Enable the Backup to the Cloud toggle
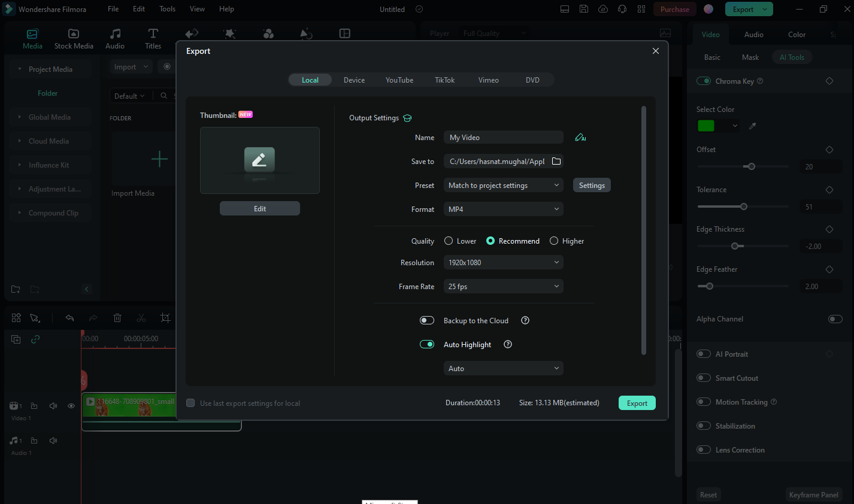This screenshot has width=854, height=504. [x=427, y=320]
